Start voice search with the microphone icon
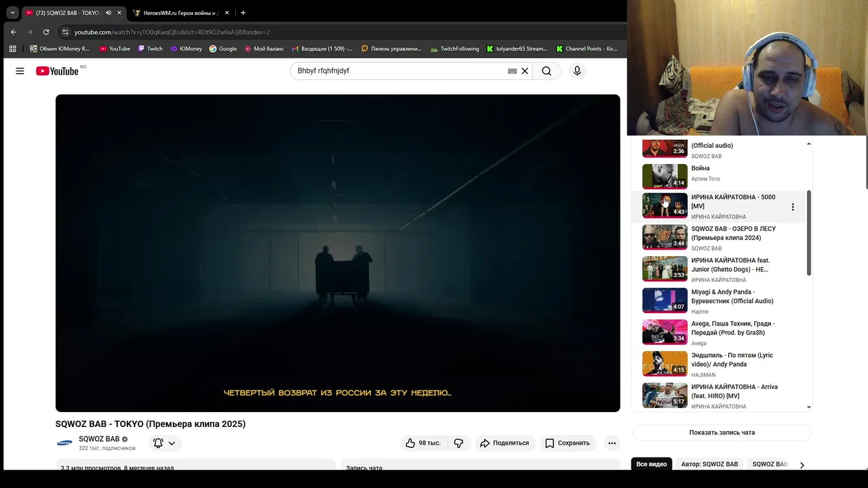 tap(577, 71)
